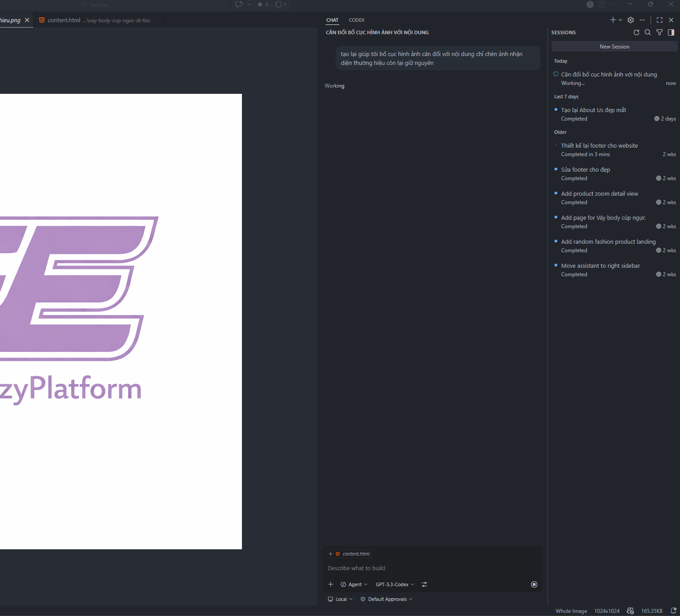Open the Local environment dropdown
This screenshot has height=616, width=680.
click(x=340, y=599)
